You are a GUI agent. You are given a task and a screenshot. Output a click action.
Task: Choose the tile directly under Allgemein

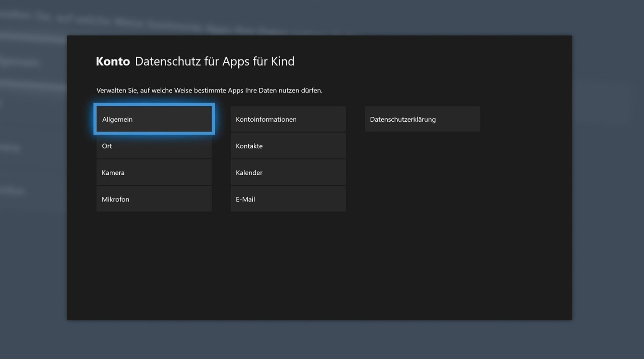(154, 146)
